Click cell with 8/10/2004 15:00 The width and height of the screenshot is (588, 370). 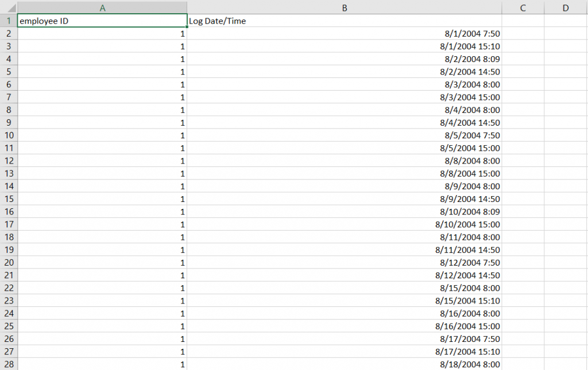coord(345,224)
